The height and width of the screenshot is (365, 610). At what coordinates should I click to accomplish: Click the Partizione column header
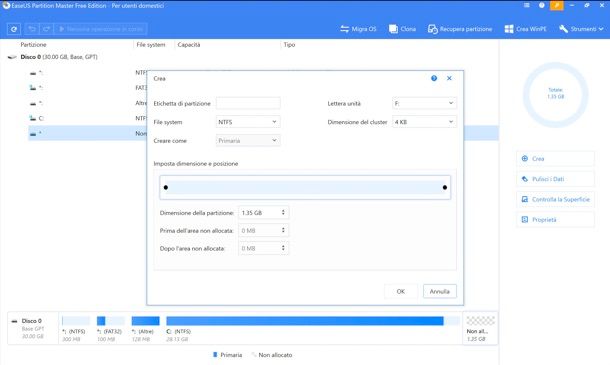coord(33,45)
